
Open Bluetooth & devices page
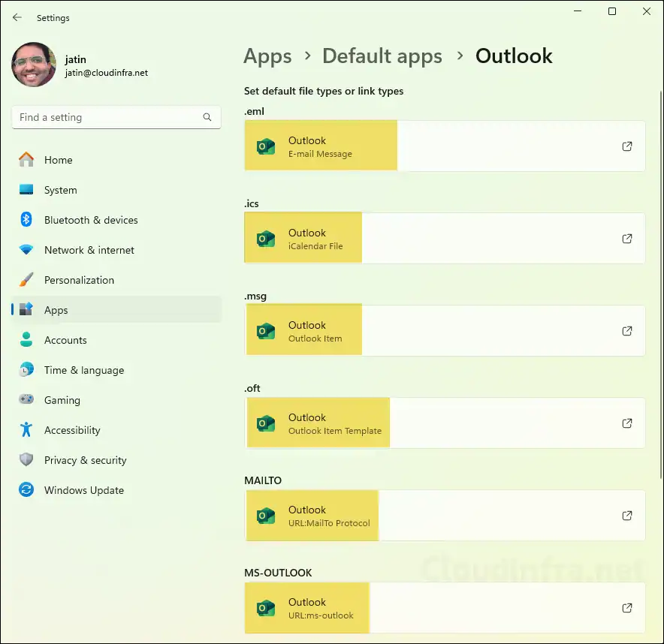click(116, 220)
